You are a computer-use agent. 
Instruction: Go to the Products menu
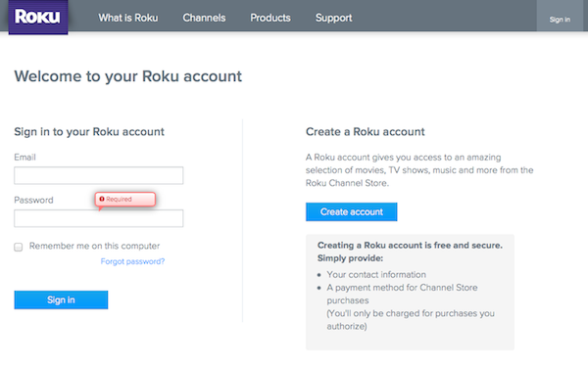coord(270,18)
